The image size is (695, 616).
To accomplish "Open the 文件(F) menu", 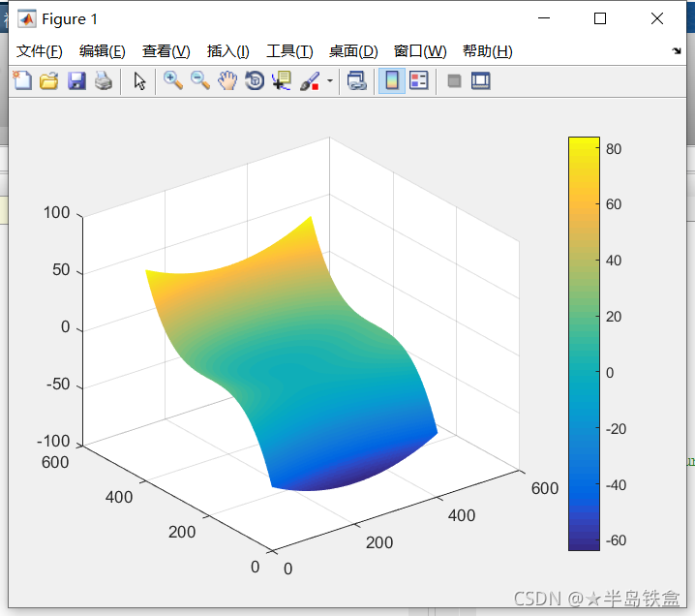I will 40,51.
